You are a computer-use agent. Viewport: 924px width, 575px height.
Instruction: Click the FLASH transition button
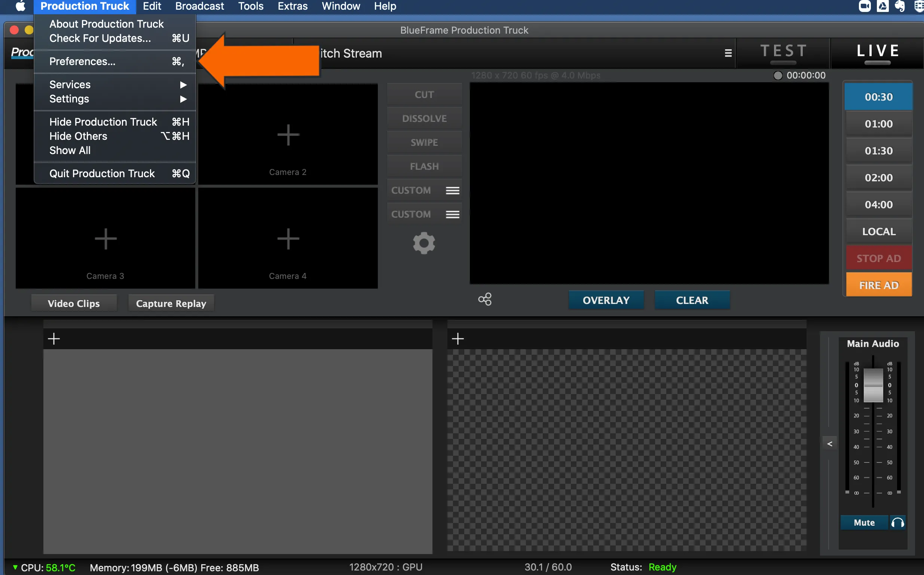point(424,166)
